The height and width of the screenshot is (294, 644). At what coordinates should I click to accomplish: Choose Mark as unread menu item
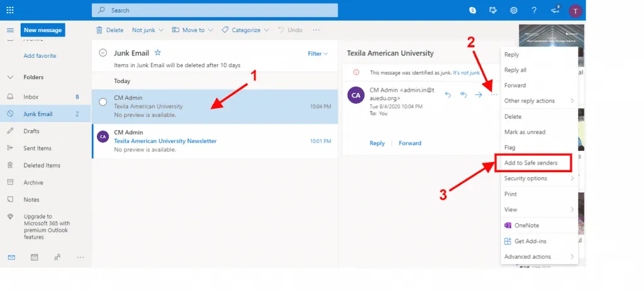tap(539, 132)
